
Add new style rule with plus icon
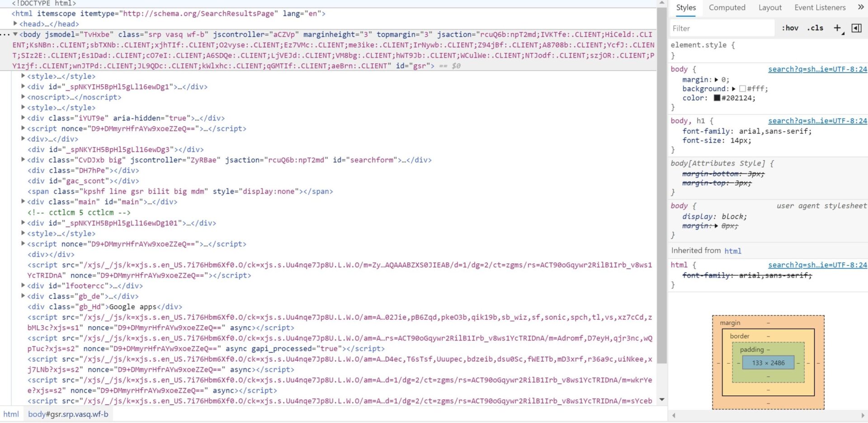tap(837, 28)
